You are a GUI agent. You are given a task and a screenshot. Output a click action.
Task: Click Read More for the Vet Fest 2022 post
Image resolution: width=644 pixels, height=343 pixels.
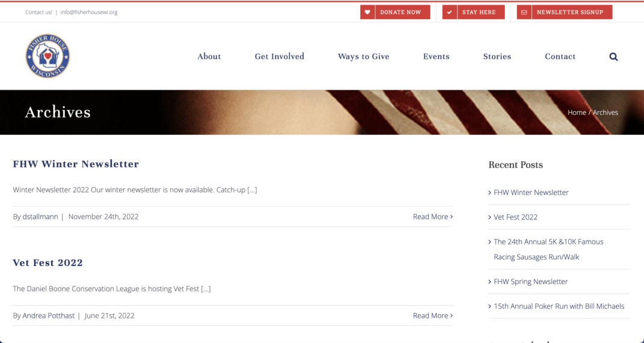click(x=433, y=315)
